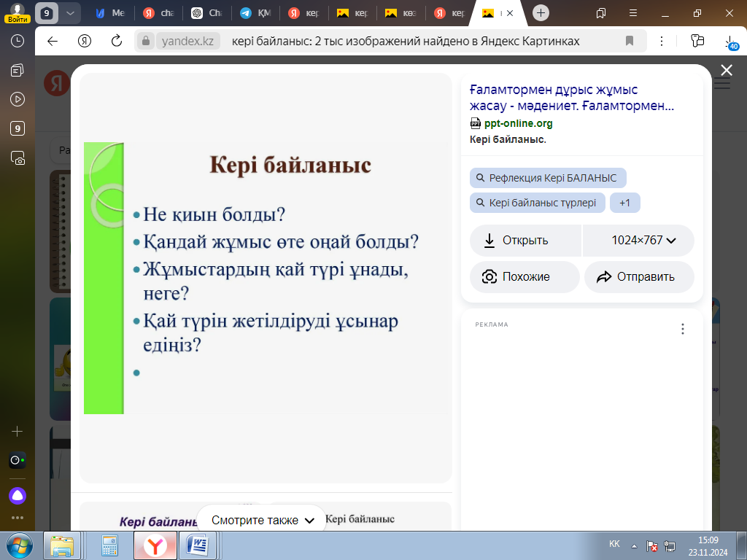The image size is (747, 560).
Task: Open sidebar more options dots
Action: (x=18, y=518)
